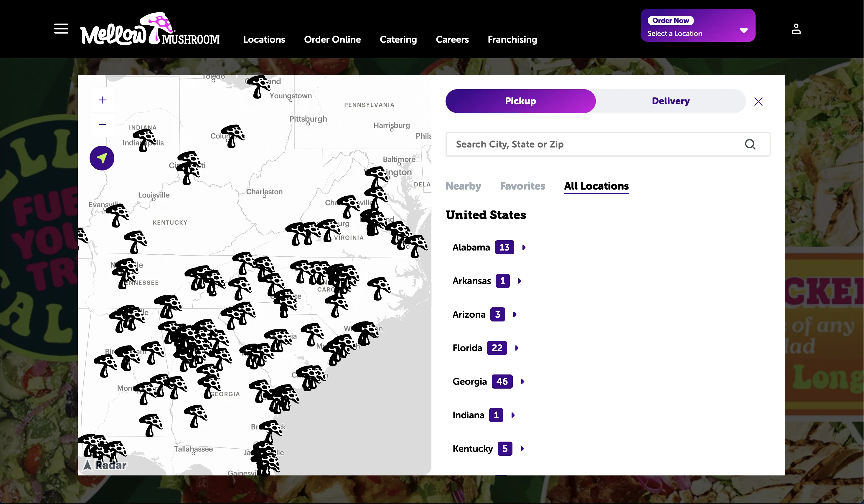Zoom in on the map
This screenshot has height=504, width=864.
tap(103, 100)
